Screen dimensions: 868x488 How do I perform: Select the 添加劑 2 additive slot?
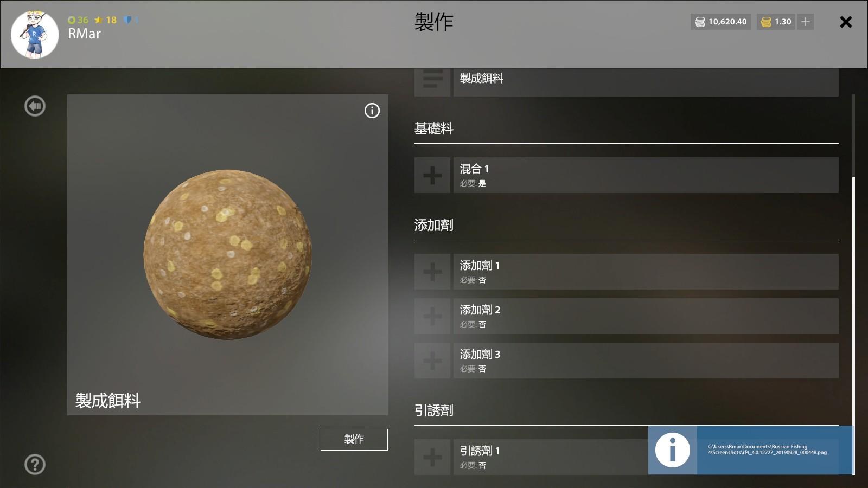pos(646,316)
